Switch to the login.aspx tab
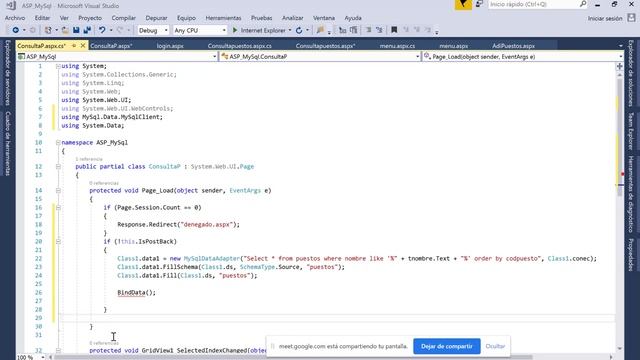640x360 pixels. 170,46
